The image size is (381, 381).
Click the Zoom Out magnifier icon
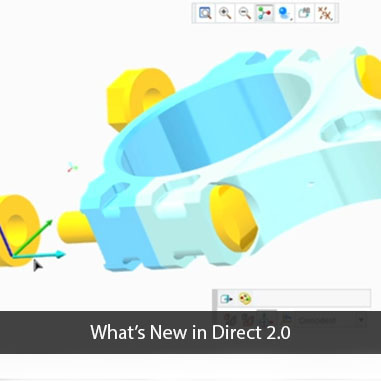245,13
